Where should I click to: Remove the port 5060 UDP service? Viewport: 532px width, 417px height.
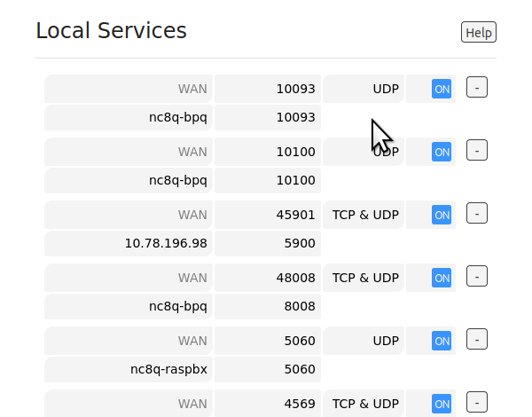(477, 339)
